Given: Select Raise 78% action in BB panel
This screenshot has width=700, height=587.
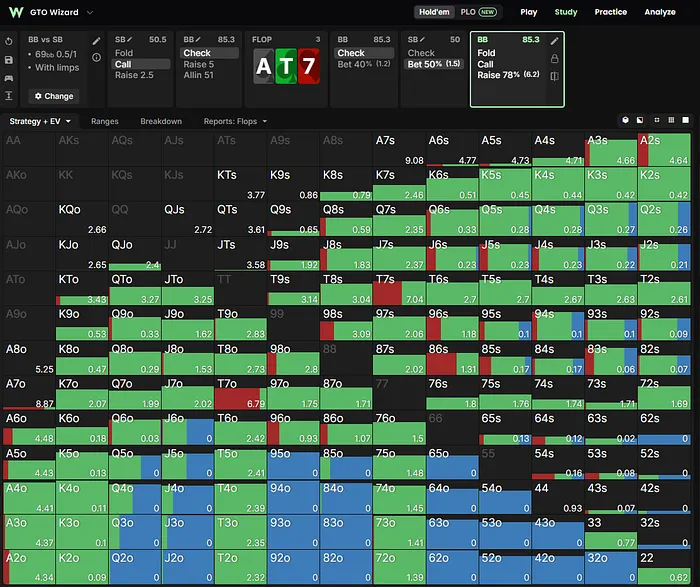Looking at the screenshot, I should [x=508, y=75].
